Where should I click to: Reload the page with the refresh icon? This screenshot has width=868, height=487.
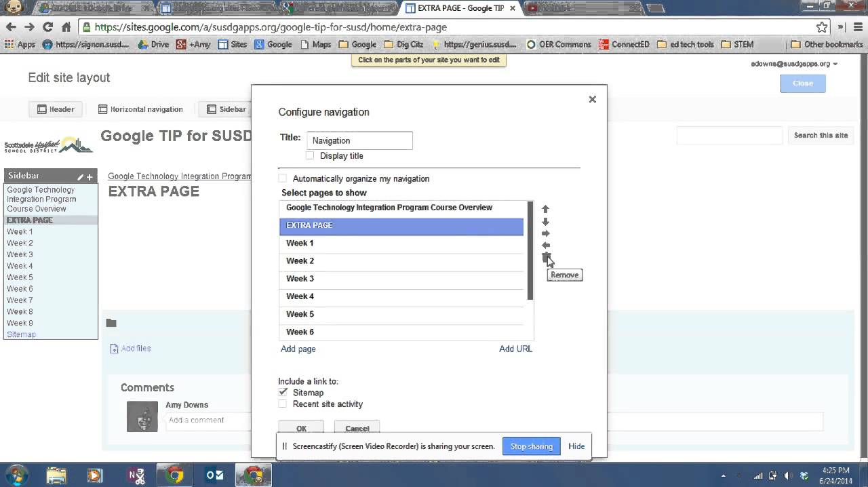click(47, 27)
